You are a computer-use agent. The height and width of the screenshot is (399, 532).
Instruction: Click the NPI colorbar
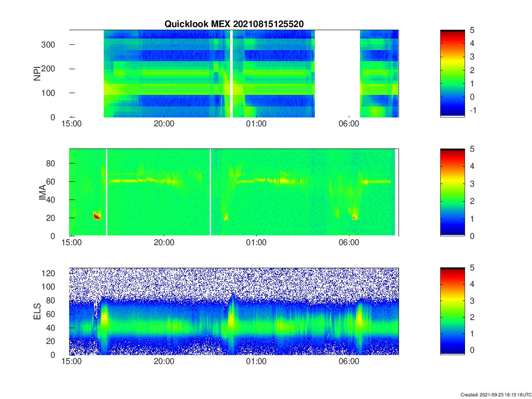coord(453,73)
